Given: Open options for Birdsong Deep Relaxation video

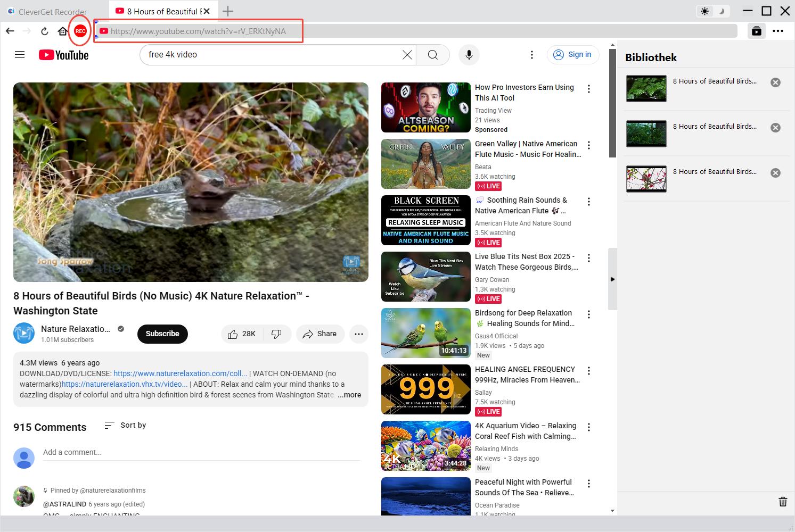Looking at the screenshot, I should coord(589,314).
